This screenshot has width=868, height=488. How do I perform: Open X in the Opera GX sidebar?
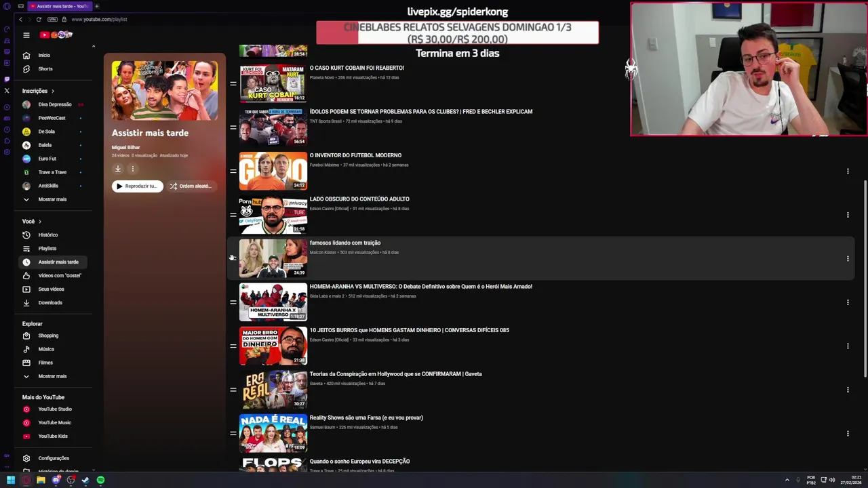[7, 90]
